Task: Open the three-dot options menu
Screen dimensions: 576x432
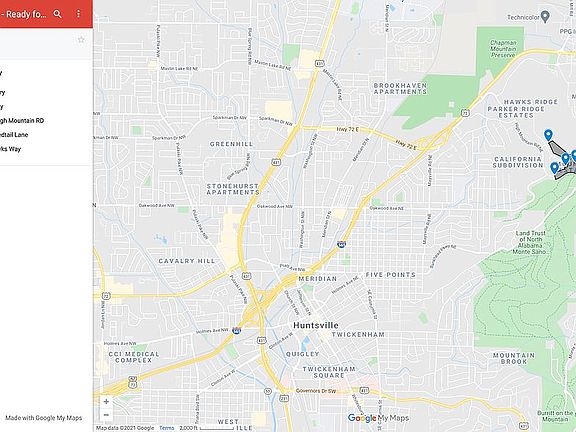Action: (78, 14)
